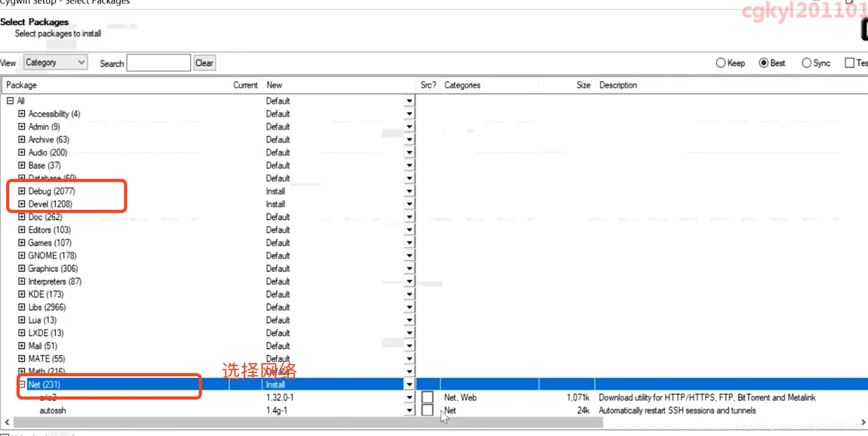Click the Install value in Devel row
Viewport: 868px width, 436px height.
coord(275,204)
